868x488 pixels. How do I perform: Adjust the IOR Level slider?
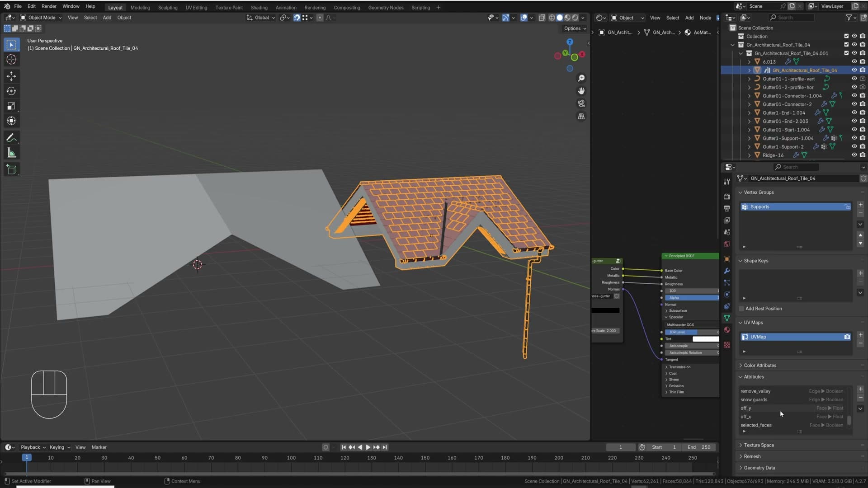[x=692, y=332]
